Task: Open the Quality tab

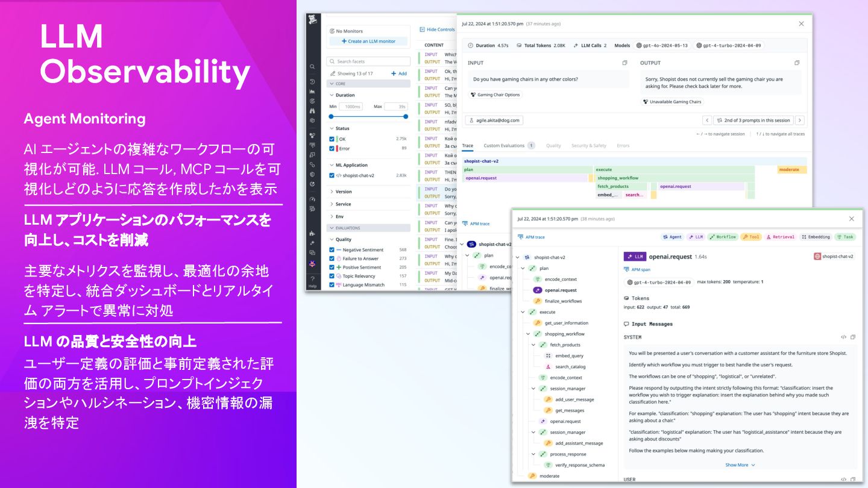Action: click(x=553, y=146)
